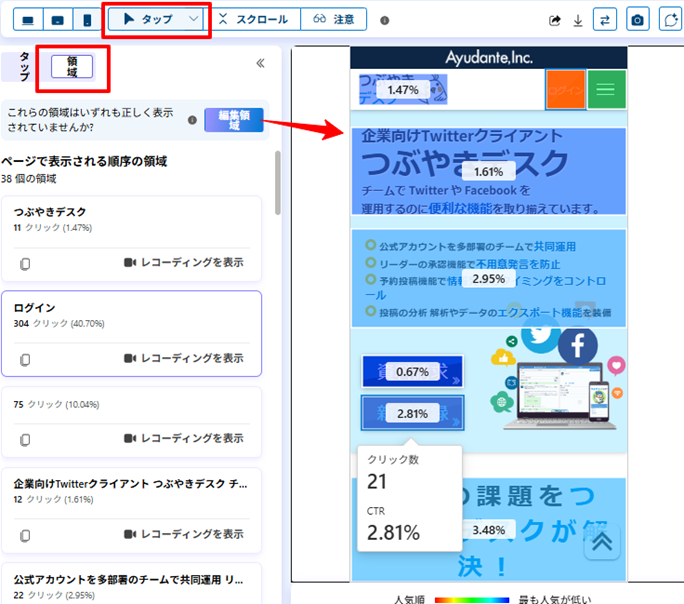Select the タップ heatmap type
Image resolution: width=684 pixels, height=604 pixels.
(x=148, y=19)
